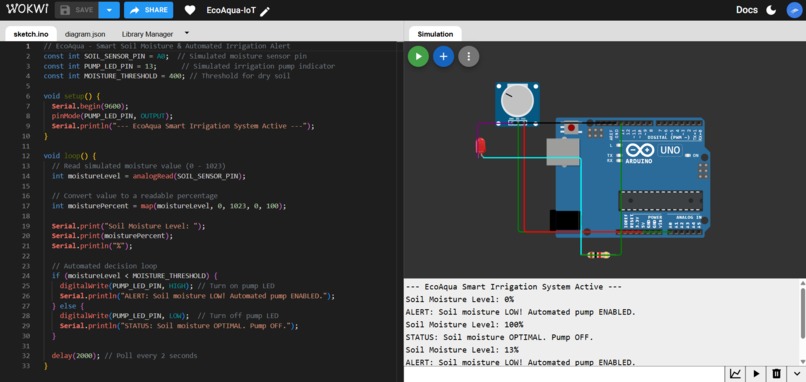Click the serial monitor play icon
The height and width of the screenshot is (382, 806).
(x=756, y=374)
